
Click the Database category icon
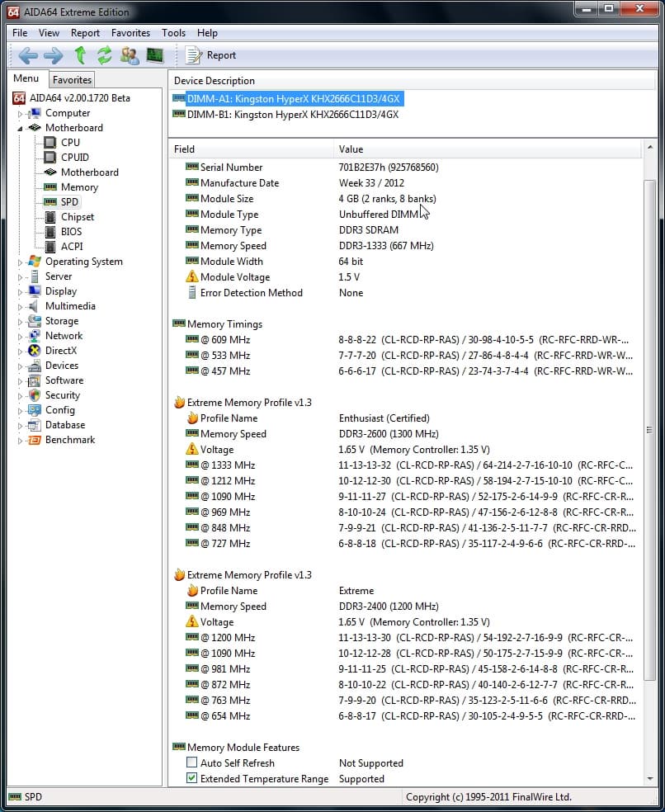pos(35,425)
